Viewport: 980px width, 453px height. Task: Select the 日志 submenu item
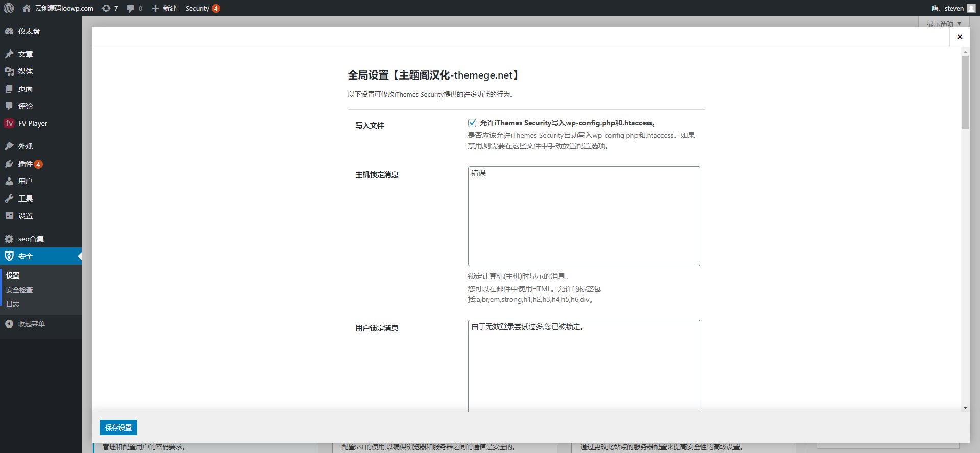[13, 304]
